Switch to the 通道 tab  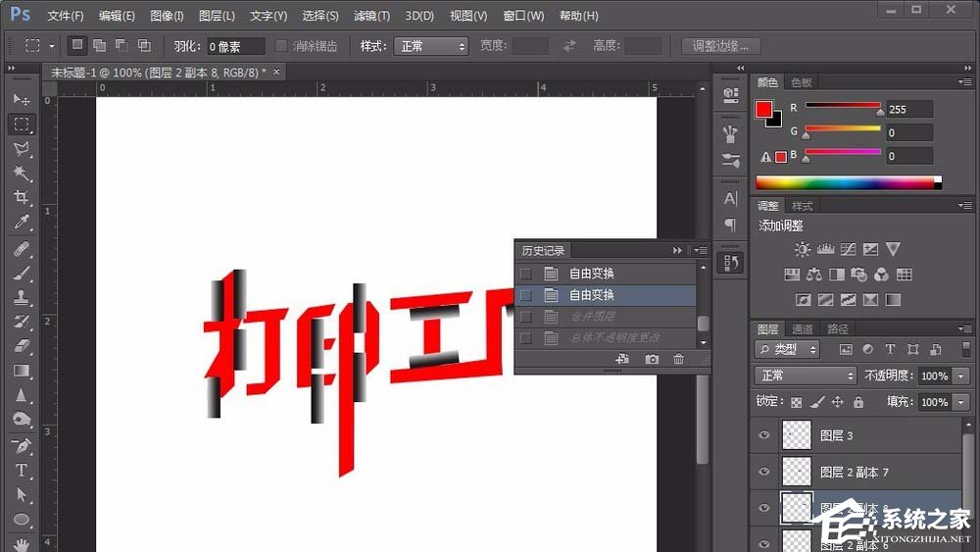point(803,329)
